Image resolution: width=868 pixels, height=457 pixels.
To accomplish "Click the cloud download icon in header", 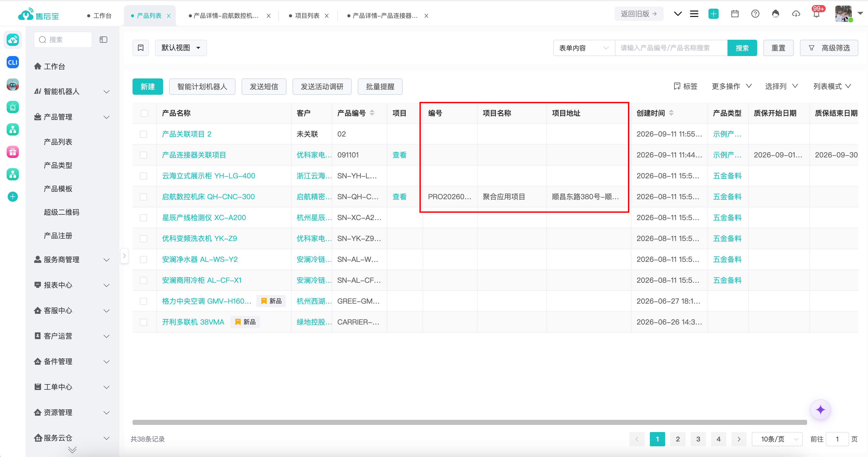I will point(796,14).
